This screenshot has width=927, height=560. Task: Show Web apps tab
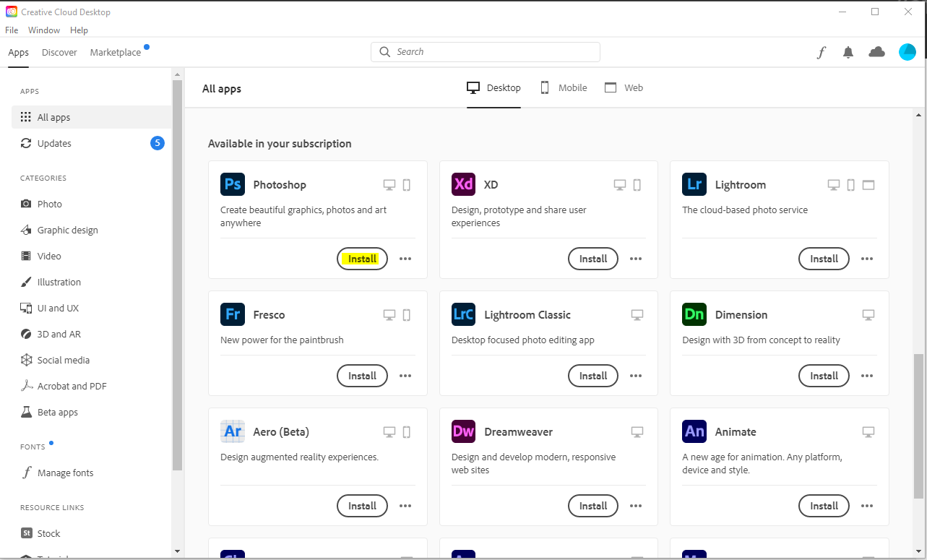[x=624, y=87]
